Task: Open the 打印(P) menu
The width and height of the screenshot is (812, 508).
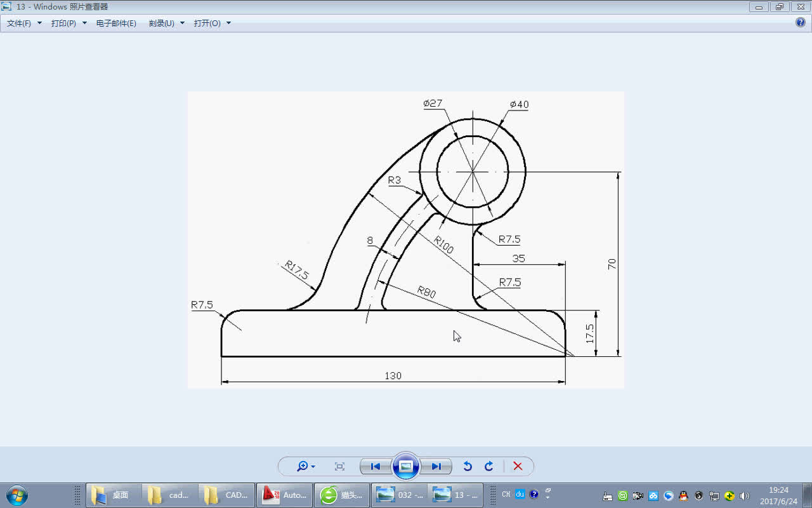Action: pos(63,23)
